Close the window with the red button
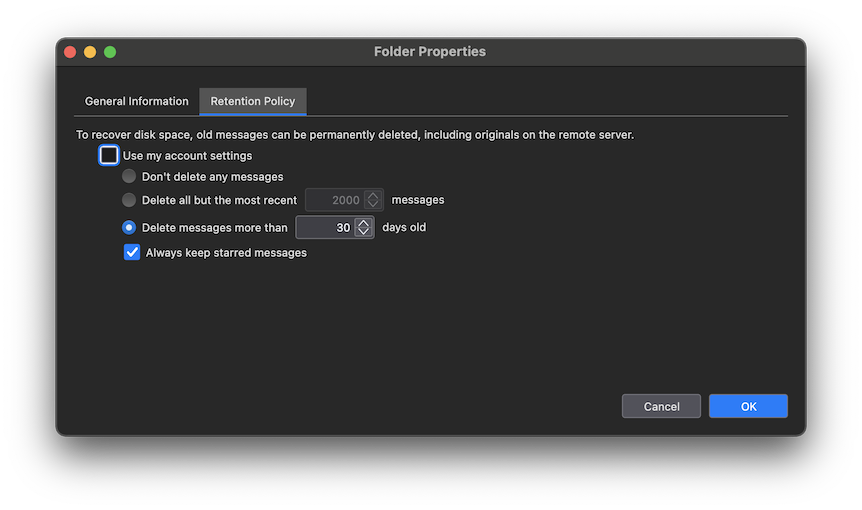 70,52
